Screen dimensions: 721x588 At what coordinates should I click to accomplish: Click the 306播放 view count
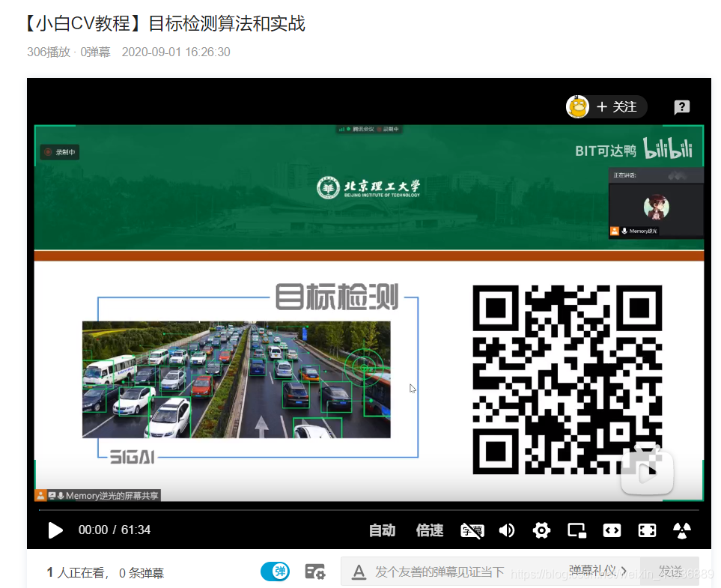pos(48,52)
